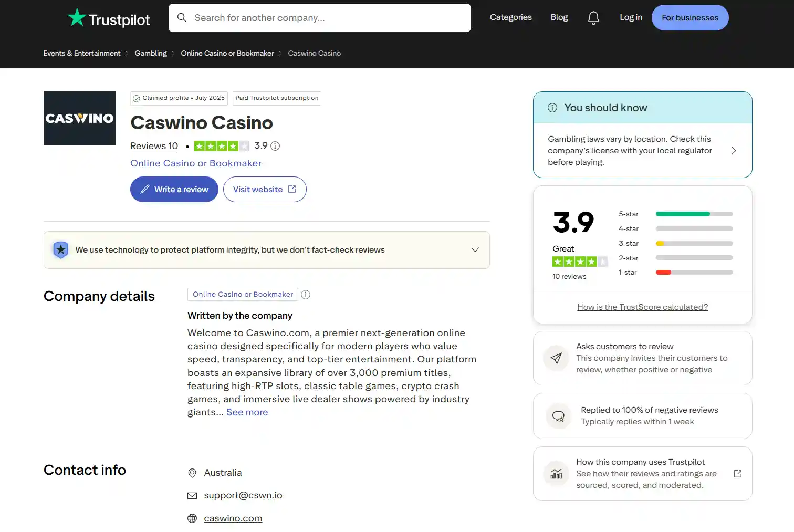794x532 pixels.
Task: Open the Reviews 10 link
Action: coord(154,146)
